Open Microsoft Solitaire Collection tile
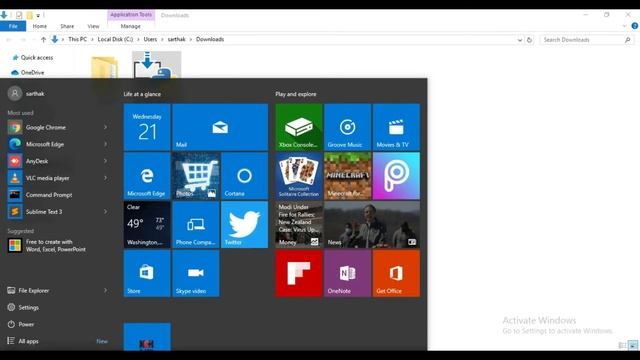This screenshot has width=640, height=360. click(x=299, y=176)
